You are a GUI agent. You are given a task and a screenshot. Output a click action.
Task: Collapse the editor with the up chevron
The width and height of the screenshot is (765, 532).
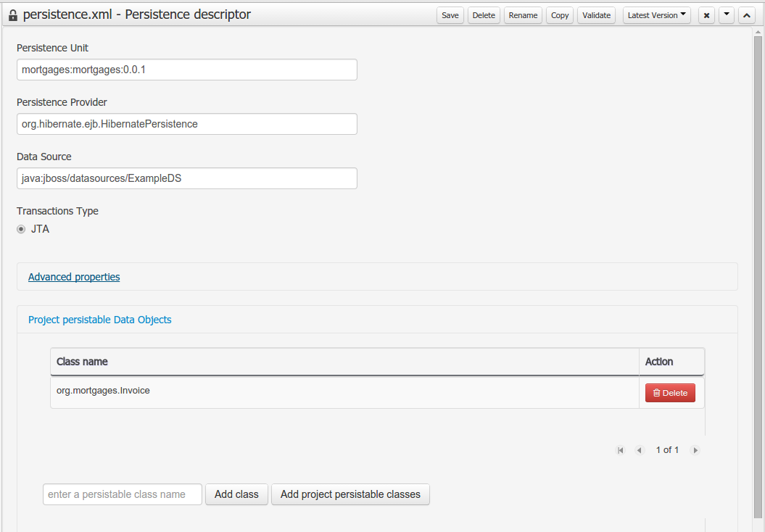(747, 15)
